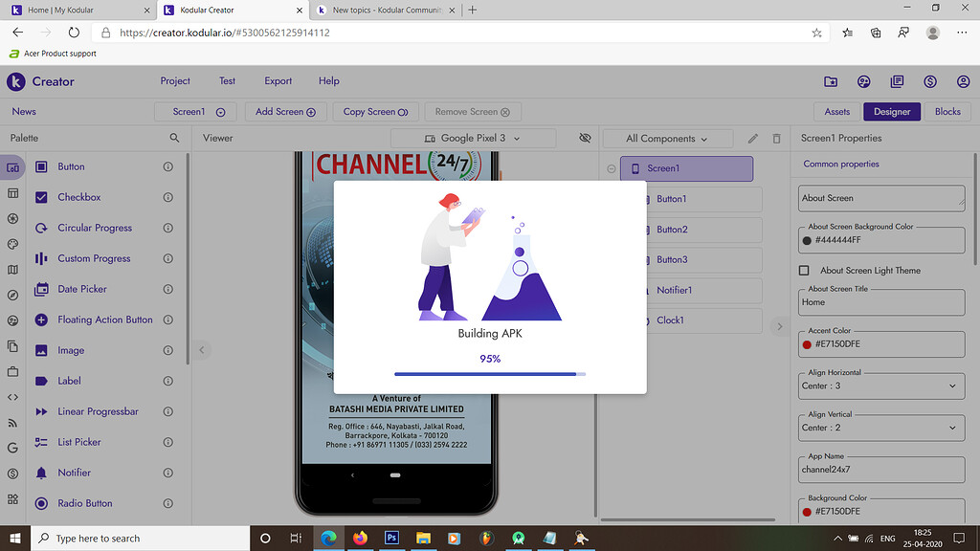Open the Export menu
Viewport: 980px width, 551px height.
coord(278,81)
